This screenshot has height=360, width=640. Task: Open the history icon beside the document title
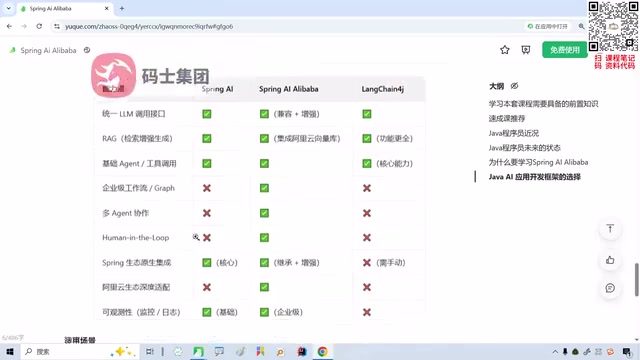(87, 50)
